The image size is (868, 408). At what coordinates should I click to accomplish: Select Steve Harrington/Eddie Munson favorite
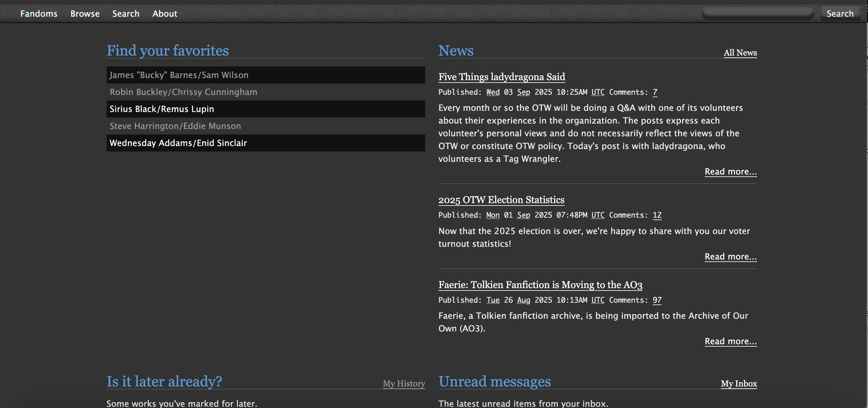(266, 126)
